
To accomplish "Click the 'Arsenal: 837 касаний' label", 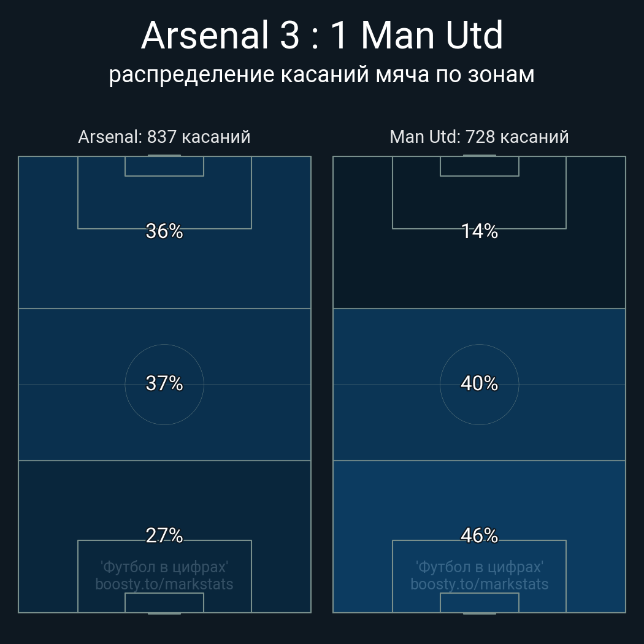I will 164,137.
